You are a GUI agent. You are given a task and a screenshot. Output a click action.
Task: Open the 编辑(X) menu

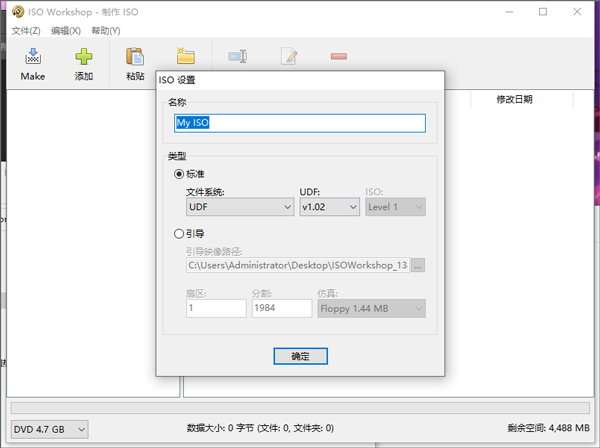(x=65, y=31)
